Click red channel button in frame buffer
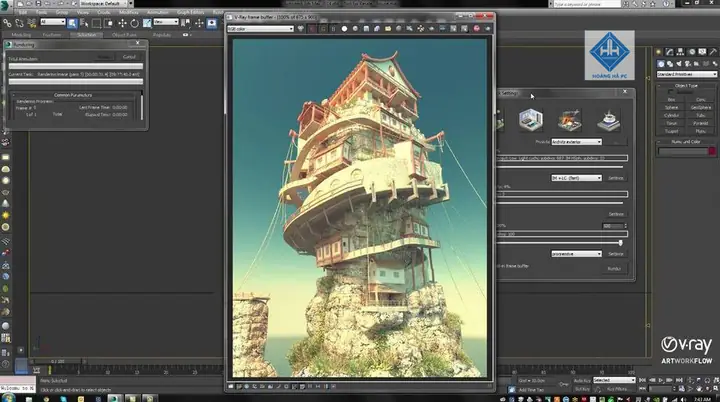This screenshot has width=720, height=402. pyautogui.click(x=312, y=28)
